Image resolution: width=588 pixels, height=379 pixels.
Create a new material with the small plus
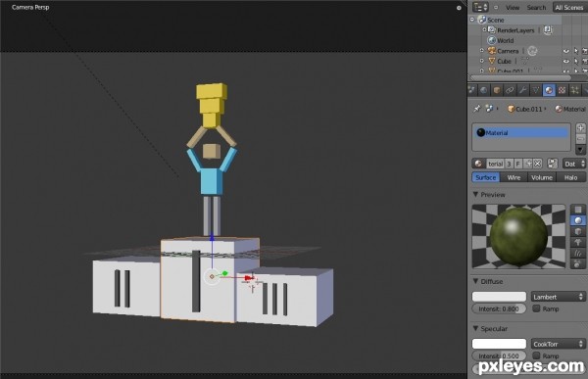pyautogui.click(x=528, y=164)
